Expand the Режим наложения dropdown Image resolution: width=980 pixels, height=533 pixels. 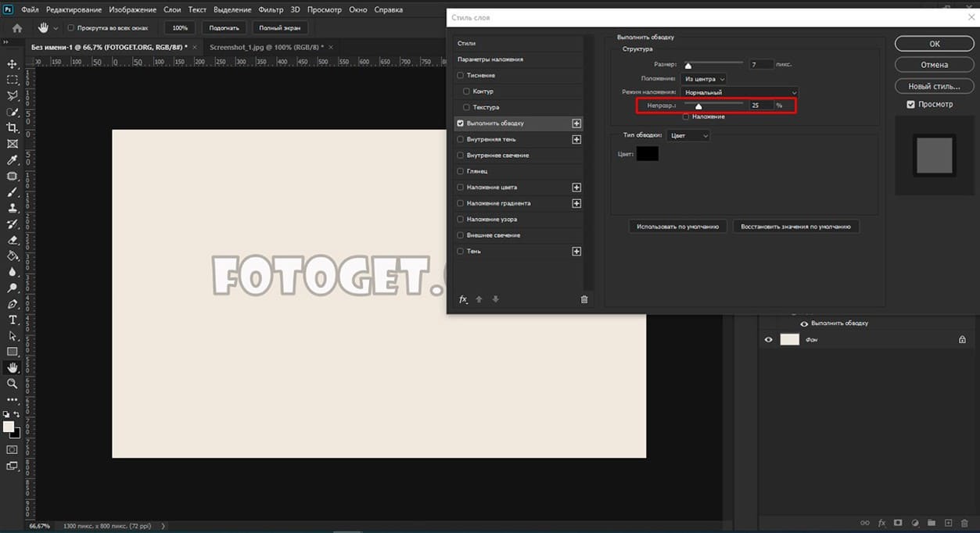[x=739, y=92]
